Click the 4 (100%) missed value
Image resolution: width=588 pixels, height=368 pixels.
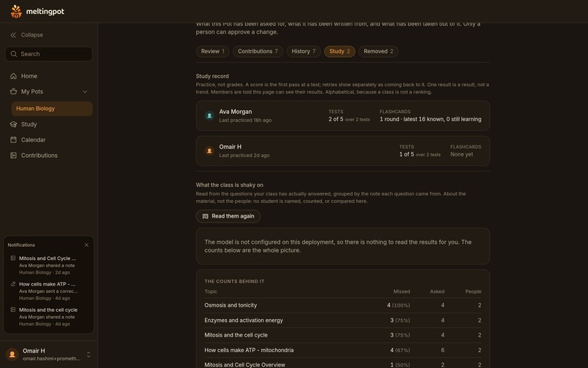click(x=398, y=305)
